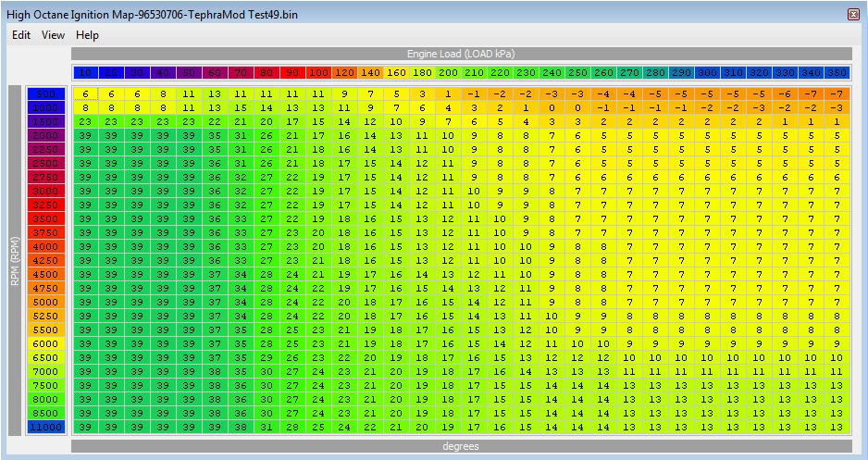Close the High Octane Ignition Map window
This screenshot has width=868, height=460.
tap(853, 15)
